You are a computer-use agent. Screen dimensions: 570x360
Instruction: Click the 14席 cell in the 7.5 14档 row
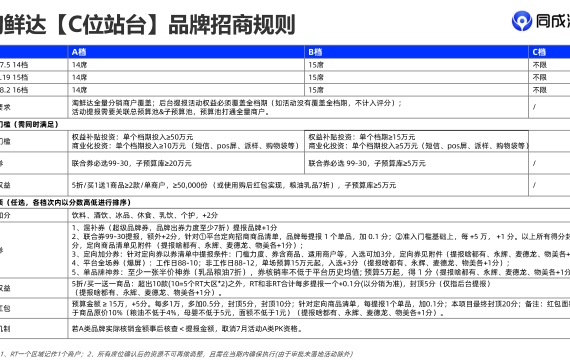tap(186, 65)
